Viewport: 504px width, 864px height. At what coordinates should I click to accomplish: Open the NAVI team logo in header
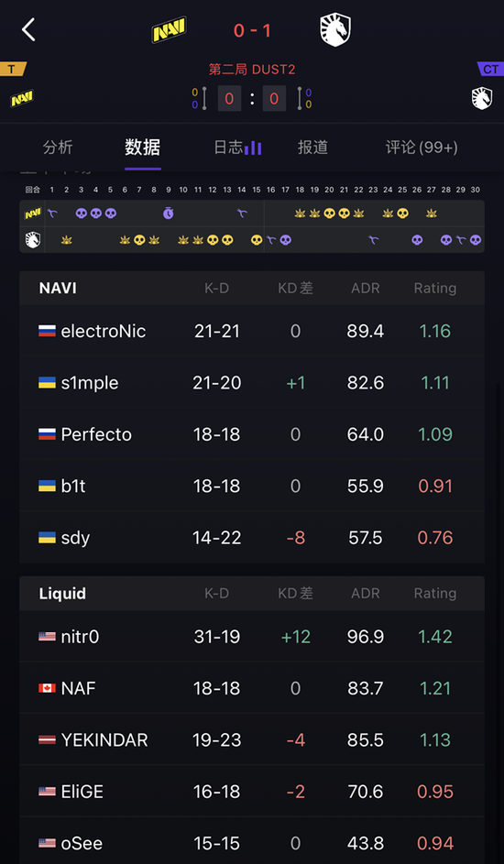pyautogui.click(x=170, y=29)
